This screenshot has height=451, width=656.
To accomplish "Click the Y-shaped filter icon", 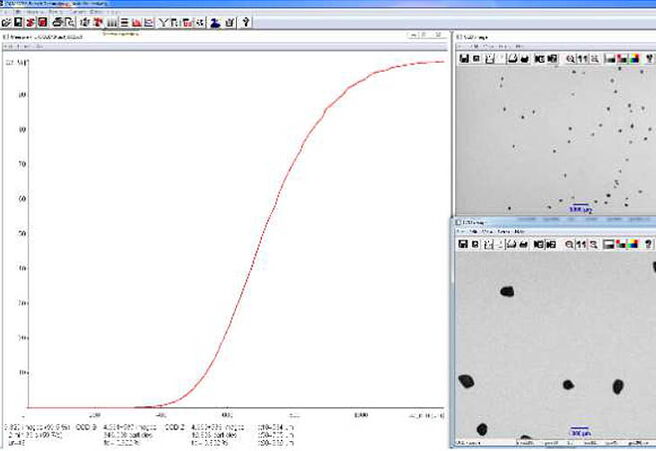I will pos(163,23).
